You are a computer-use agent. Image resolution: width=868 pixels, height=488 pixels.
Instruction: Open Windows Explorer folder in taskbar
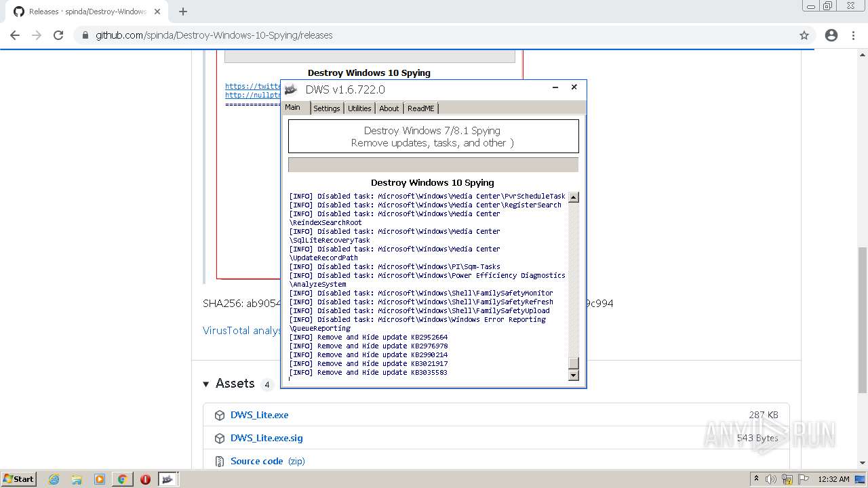pos(77,479)
